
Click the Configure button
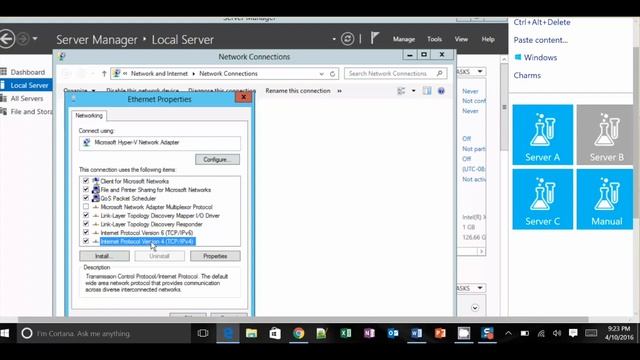[x=217, y=159]
